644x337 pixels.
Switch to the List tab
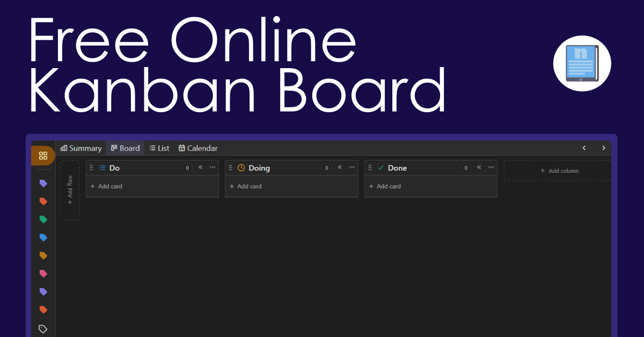coord(159,148)
